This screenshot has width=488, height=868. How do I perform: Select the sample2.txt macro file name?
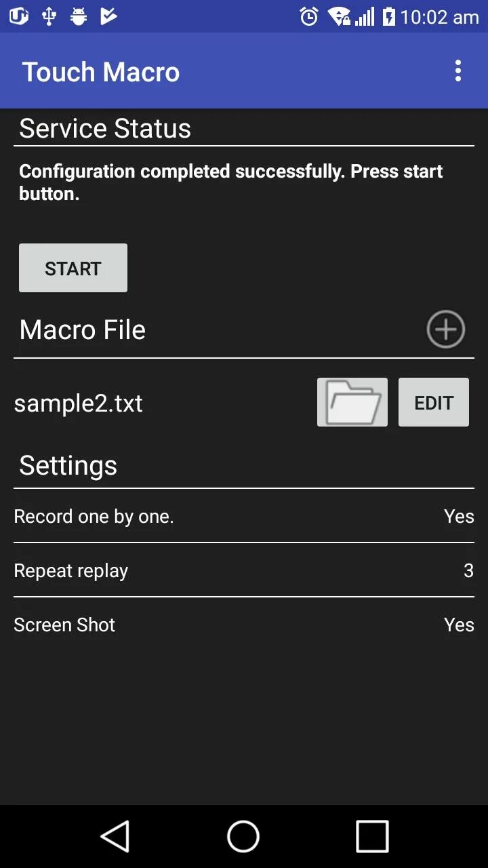point(79,403)
